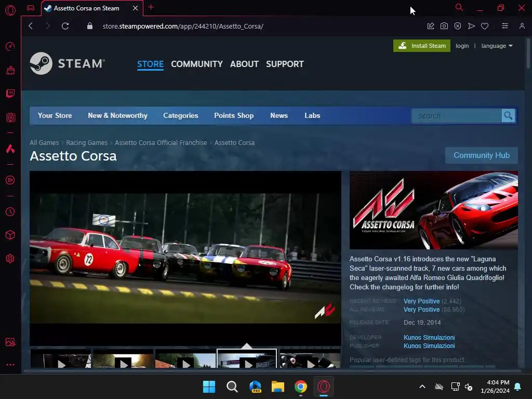532x399 pixels.
Task: Click All Games breadcrumb link
Action: [x=44, y=143]
